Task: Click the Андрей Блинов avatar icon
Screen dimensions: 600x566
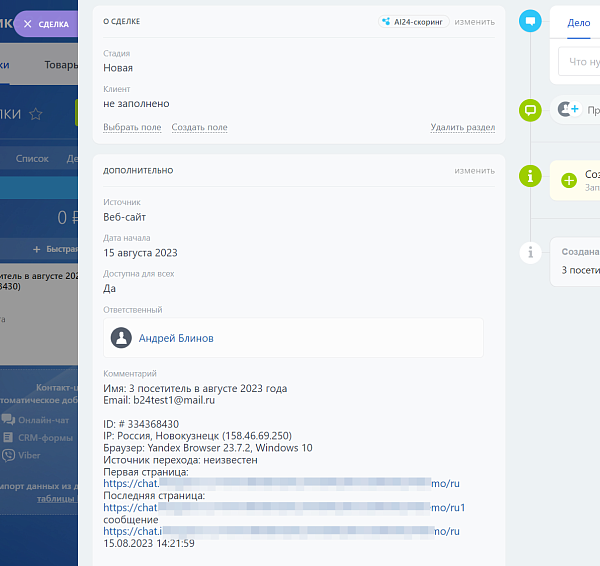Action: tap(121, 338)
